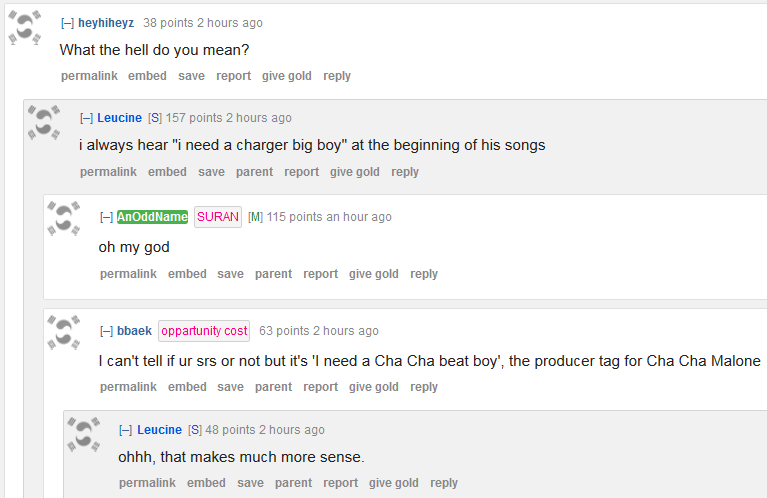Open permalink of 'oh my god' comment

[x=128, y=274]
